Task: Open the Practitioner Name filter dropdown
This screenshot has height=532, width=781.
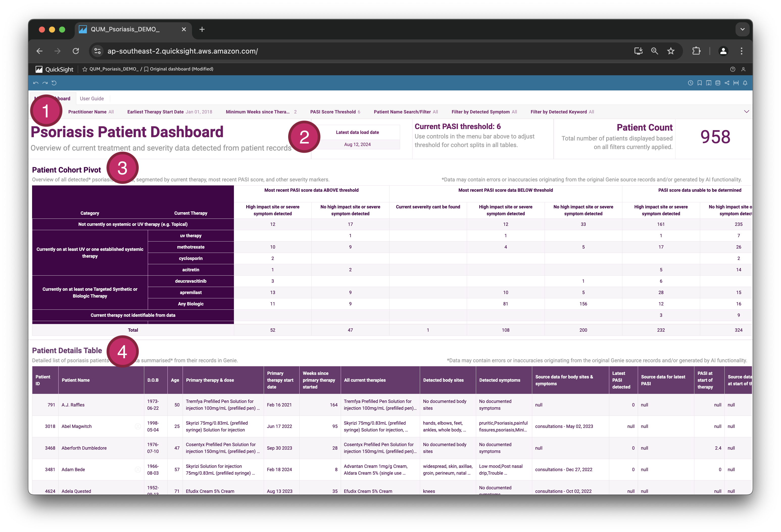Action: click(x=91, y=112)
